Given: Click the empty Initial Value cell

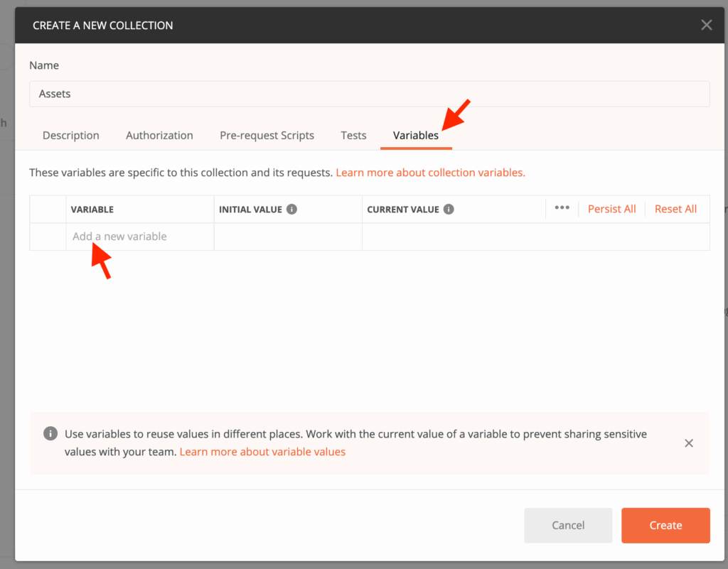Looking at the screenshot, I should click(x=287, y=236).
